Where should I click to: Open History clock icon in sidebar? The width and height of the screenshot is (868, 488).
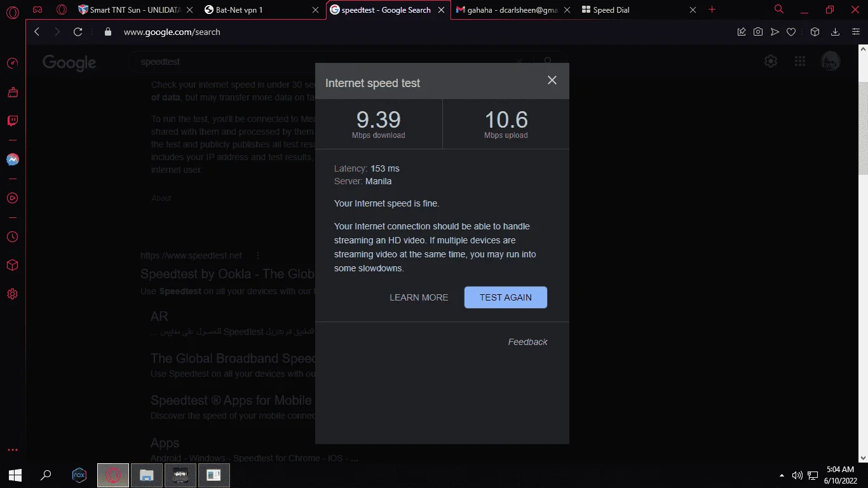[x=12, y=236]
